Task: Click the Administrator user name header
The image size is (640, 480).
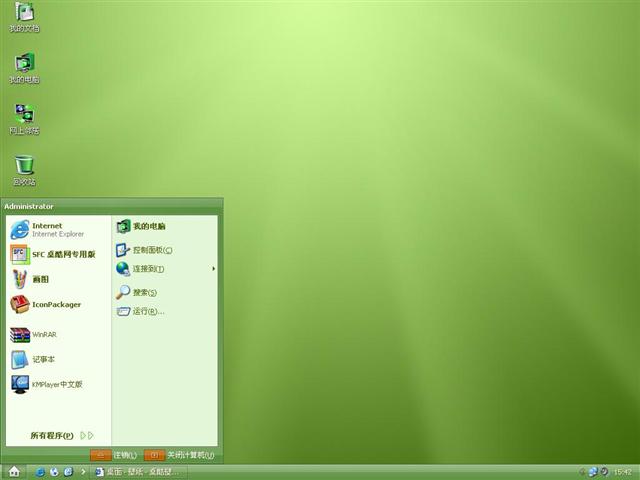Action: (x=29, y=207)
